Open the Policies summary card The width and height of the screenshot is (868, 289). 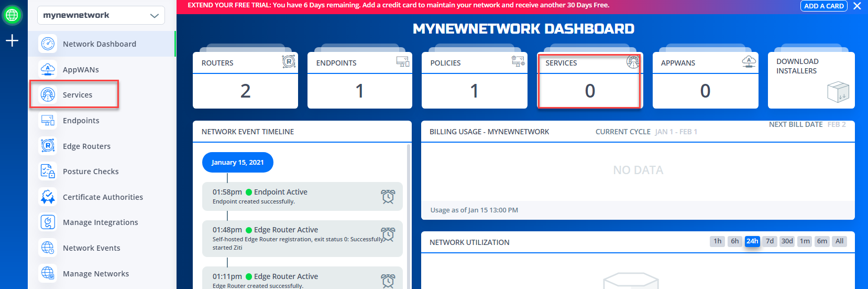475,80
